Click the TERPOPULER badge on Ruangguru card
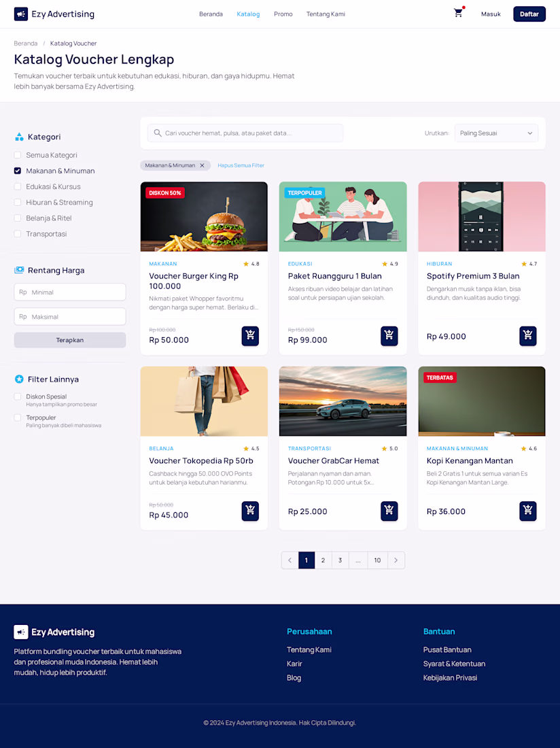Screen dimensions: 560x748 click(x=304, y=192)
